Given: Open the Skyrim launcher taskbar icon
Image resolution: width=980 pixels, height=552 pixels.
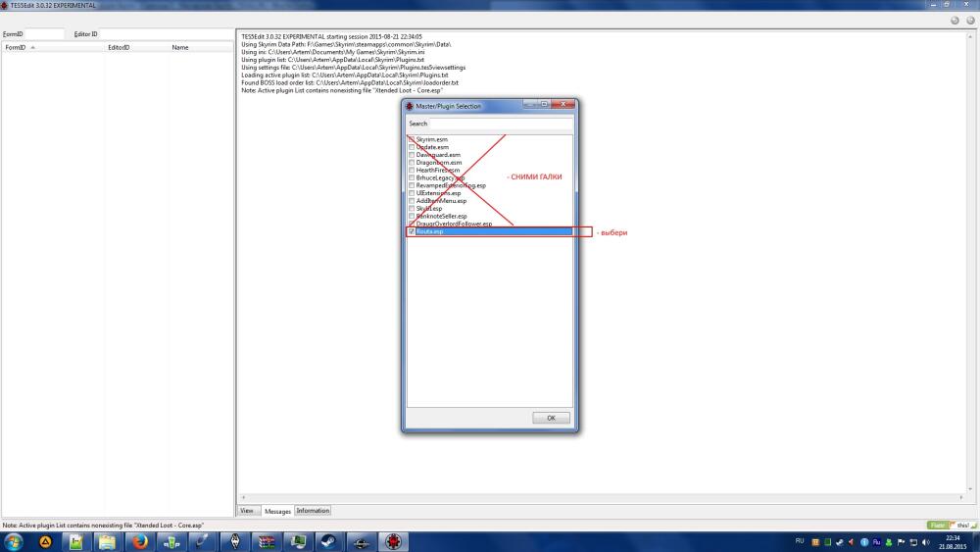Looking at the screenshot, I should (234, 541).
